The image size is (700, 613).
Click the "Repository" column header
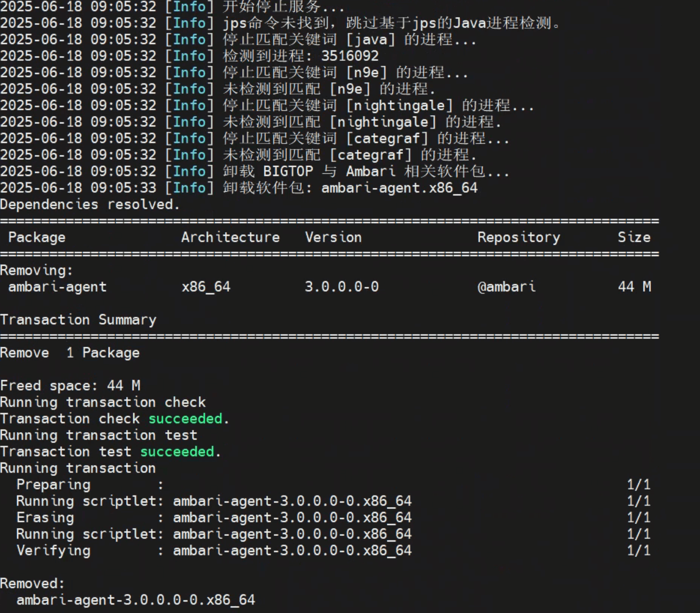519,237
